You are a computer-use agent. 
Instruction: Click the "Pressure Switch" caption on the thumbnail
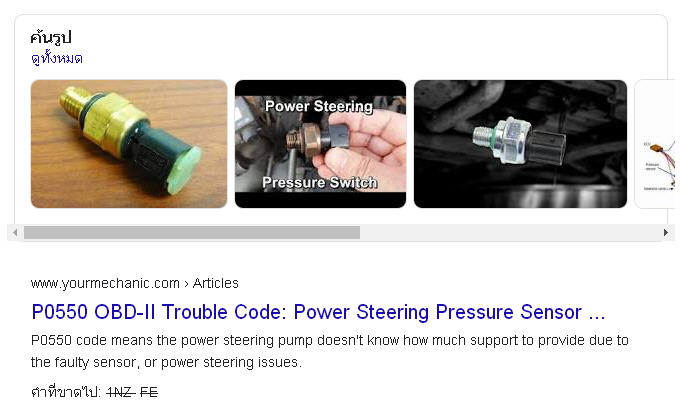pyautogui.click(x=319, y=182)
